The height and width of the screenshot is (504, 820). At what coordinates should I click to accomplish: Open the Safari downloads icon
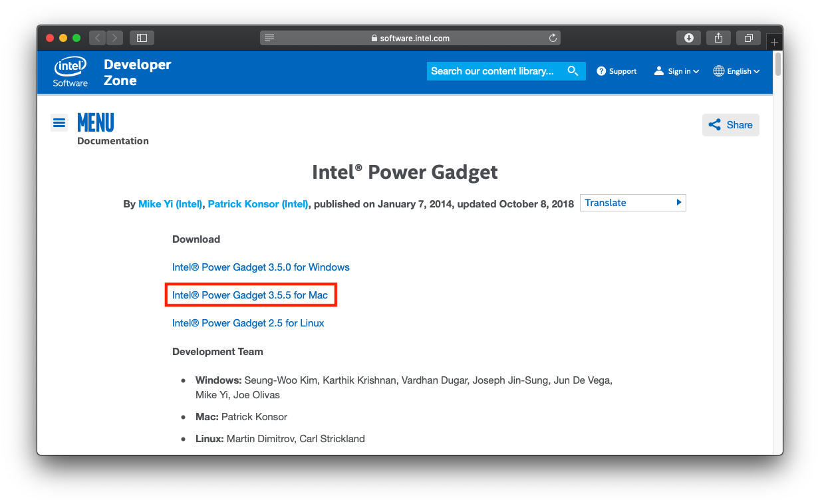(688, 38)
